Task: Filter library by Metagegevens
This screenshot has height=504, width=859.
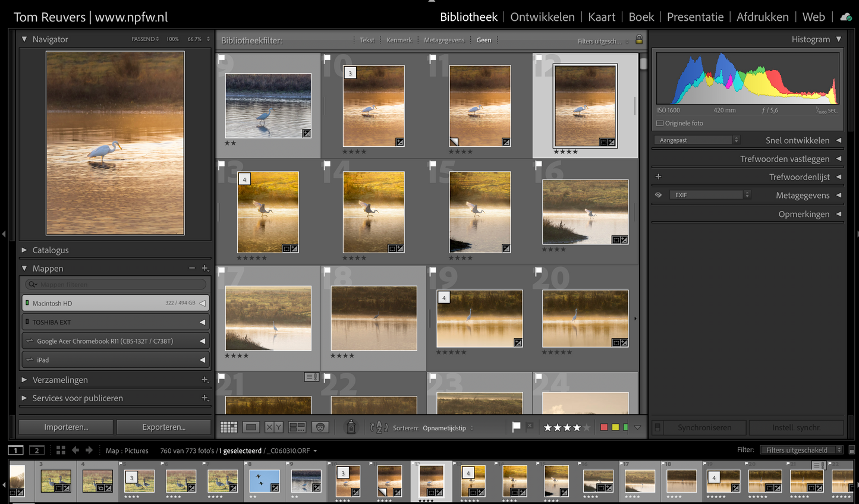Action: click(444, 40)
